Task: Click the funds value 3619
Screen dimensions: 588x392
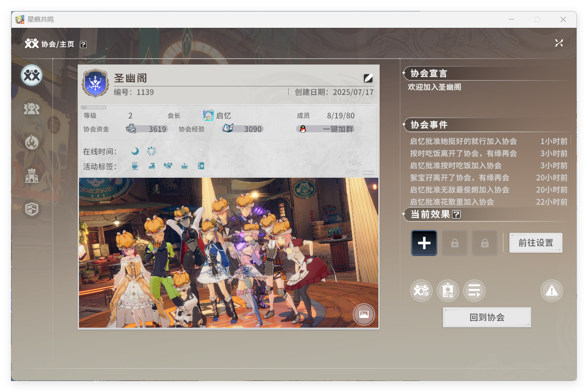Action: click(158, 129)
